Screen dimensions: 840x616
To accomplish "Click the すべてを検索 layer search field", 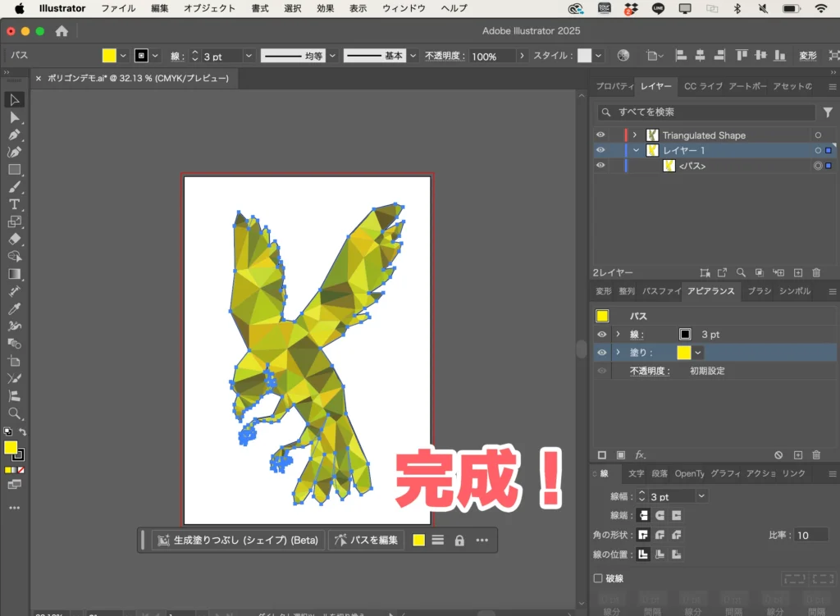I will click(705, 112).
